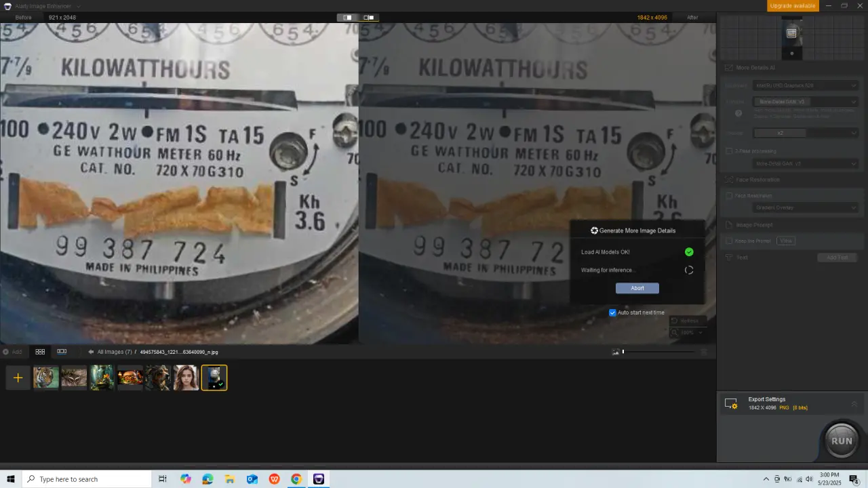Click the yellow plus add-image tile
The width and height of the screenshot is (868, 488).
(18, 378)
